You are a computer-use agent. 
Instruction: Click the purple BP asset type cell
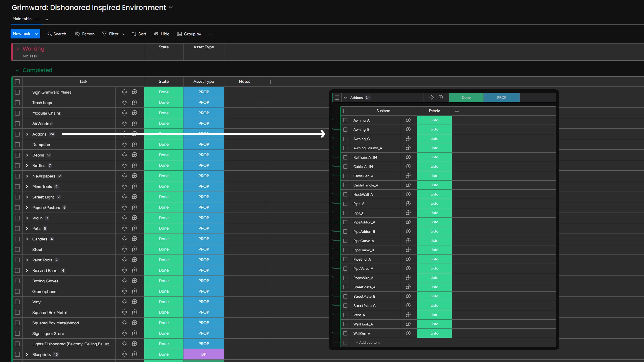click(x=204, y=354)
